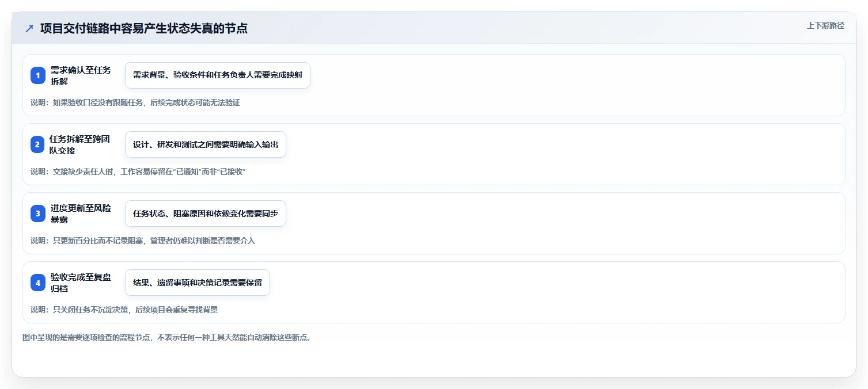Viewport: 868px width, 389px height.
Task: Click the 进度更新至风险暴露 step title
Action: [81, 213]
